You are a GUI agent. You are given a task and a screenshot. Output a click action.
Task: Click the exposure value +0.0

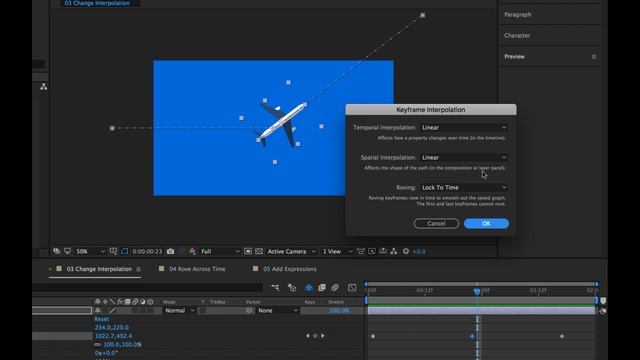419,251
